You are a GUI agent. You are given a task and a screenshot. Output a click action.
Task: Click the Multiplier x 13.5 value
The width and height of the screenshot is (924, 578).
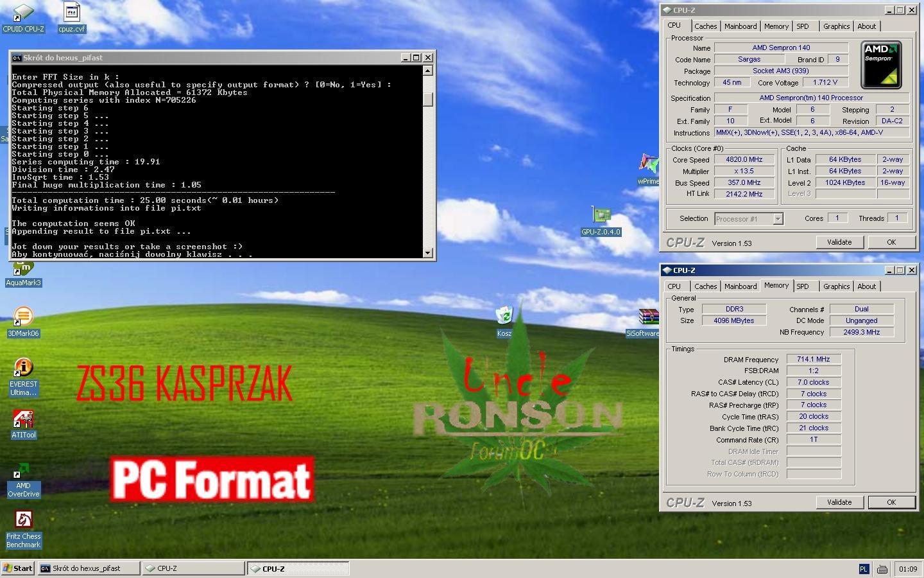(744, 171)
